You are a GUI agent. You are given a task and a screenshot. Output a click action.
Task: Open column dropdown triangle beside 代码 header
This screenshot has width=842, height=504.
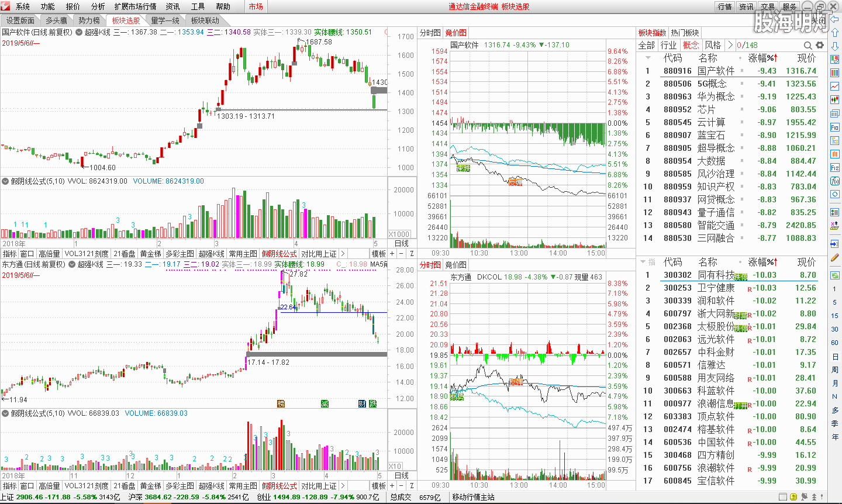click(x=648, y=58)
